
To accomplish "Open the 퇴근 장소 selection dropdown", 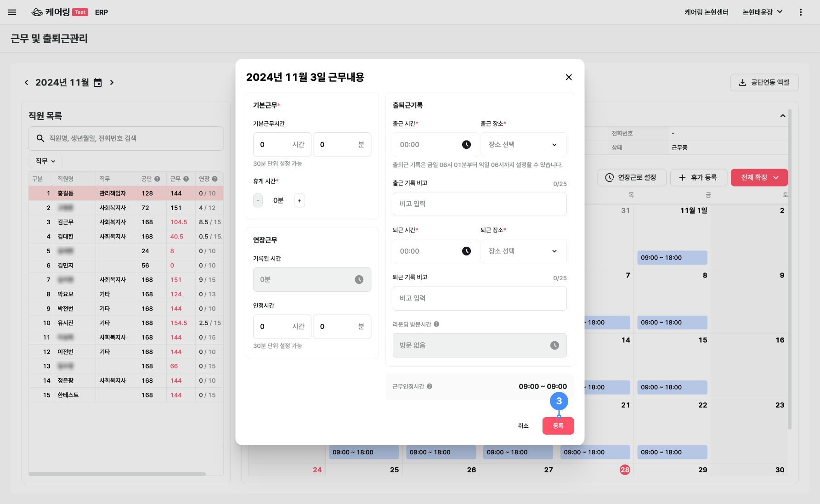I will point(523,251).
